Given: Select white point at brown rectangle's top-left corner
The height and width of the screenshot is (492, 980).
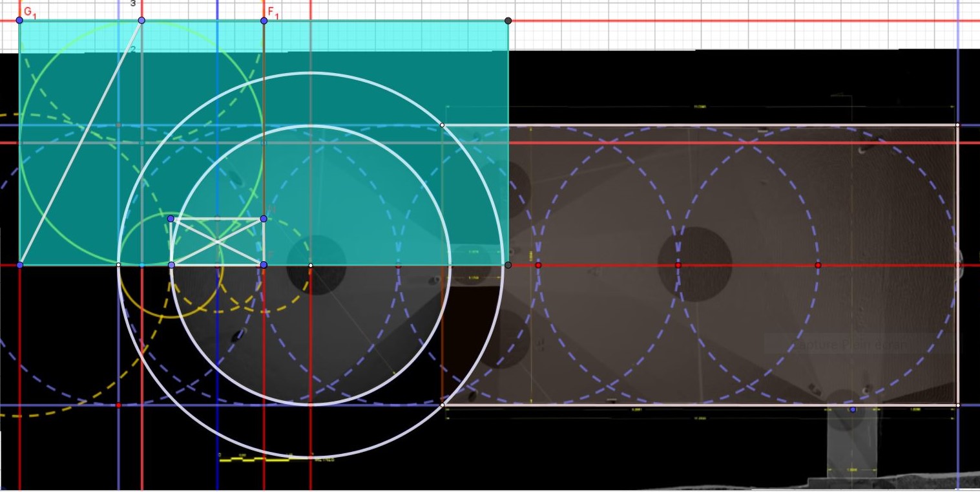Looking at the screenshot, I should click(x=442, y=125).
